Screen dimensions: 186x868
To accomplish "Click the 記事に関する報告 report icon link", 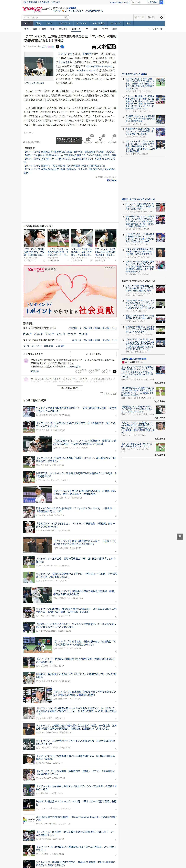I will [32, 142].
